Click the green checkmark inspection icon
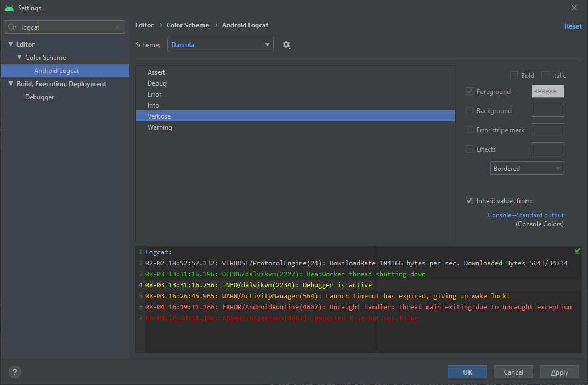Screen dimensions: 588x385 pos(577,252)
